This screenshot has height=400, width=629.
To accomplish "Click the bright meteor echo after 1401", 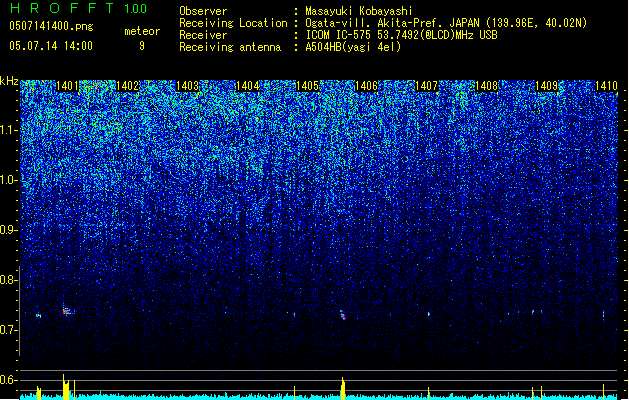I will click(x=68, y=311).
